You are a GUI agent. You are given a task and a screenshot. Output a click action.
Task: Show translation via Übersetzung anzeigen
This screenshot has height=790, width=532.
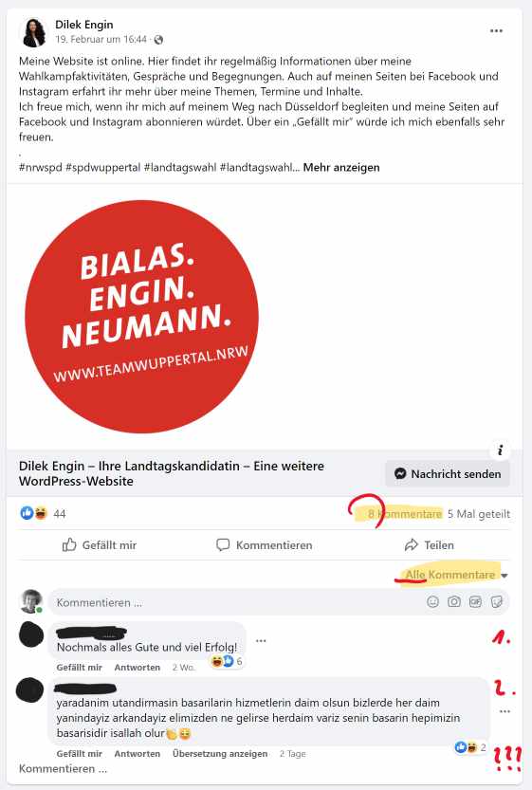coord(220,754)
